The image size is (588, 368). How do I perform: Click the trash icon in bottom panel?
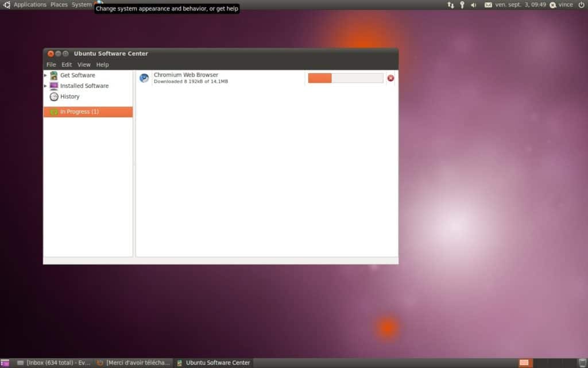click(x=582, y=363)
